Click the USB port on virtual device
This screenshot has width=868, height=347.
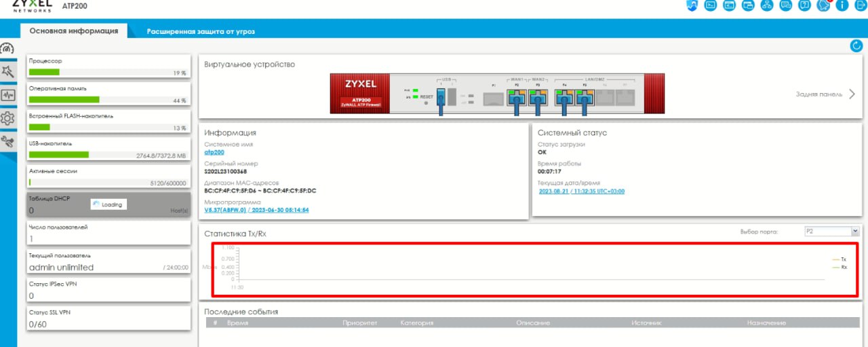click(440, 97)
